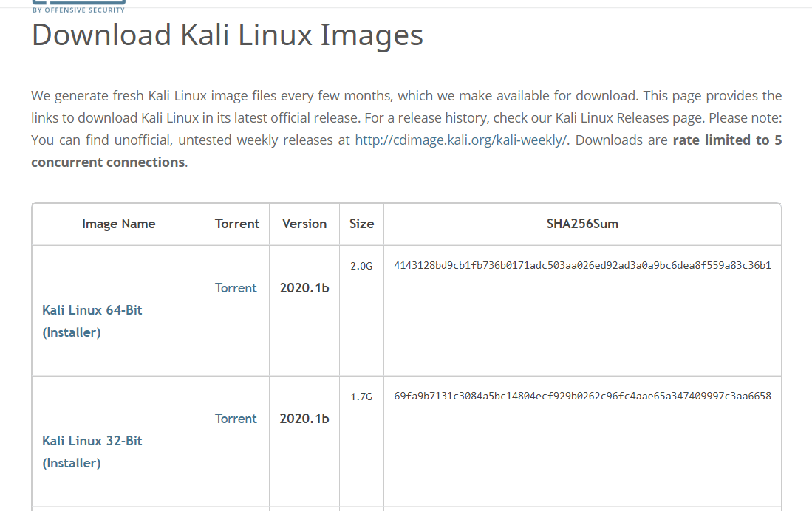The image size is (812, 511).
Task: Open the cdimage.kali.org kali-weekly link
Action: (460, 140)
